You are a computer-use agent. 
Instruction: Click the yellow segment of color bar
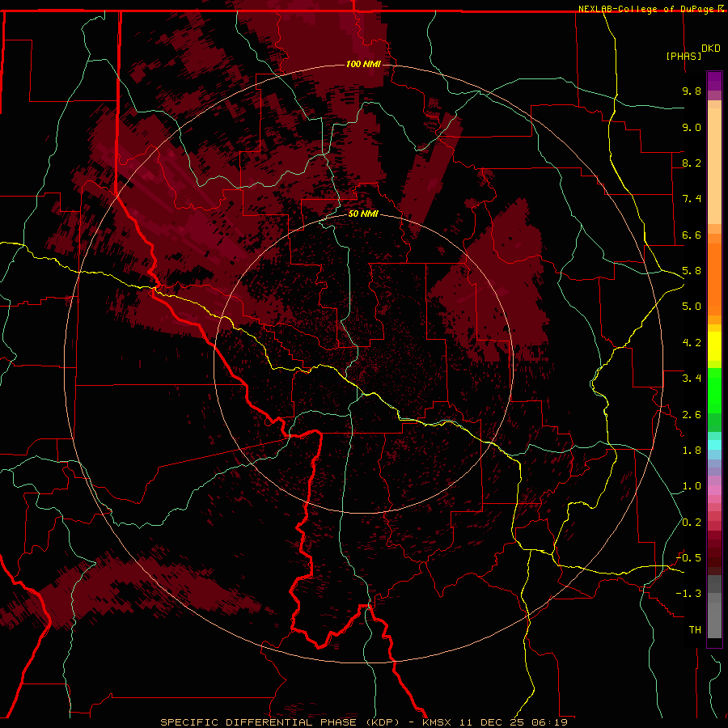[x=714, y=346]
